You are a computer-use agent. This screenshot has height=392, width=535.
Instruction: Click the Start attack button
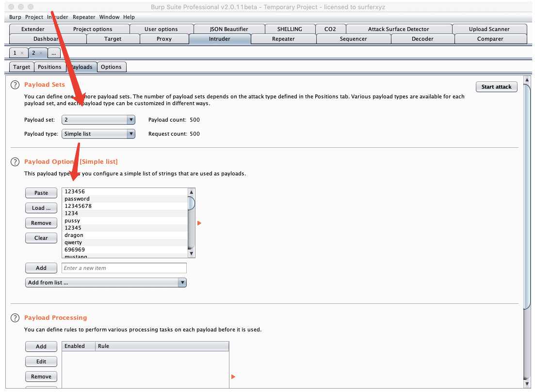(x=497, y=87)
